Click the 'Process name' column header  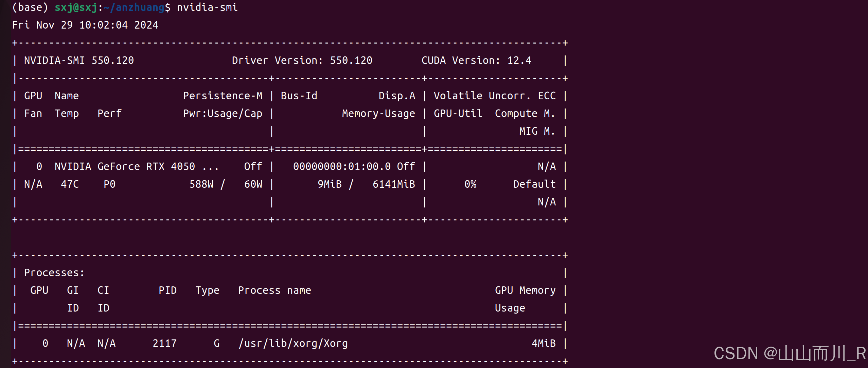[x=274, y=290]
